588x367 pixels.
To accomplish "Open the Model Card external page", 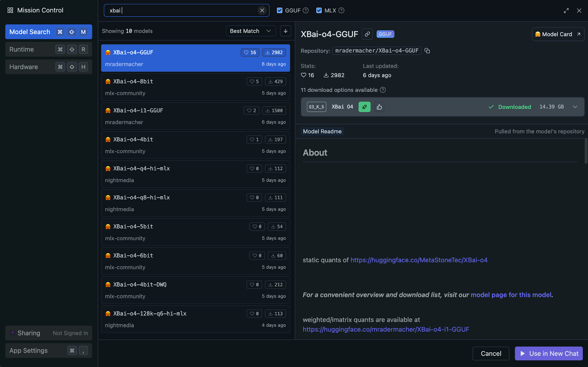I will click(557, 34).
